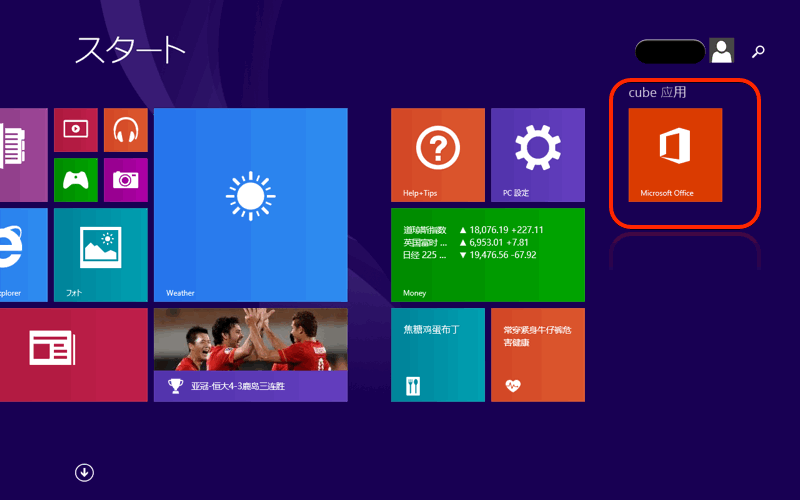800x500 pixels.
Task: Launch the Weather tile
Action: pyautogui.click(x=250, y=205)
